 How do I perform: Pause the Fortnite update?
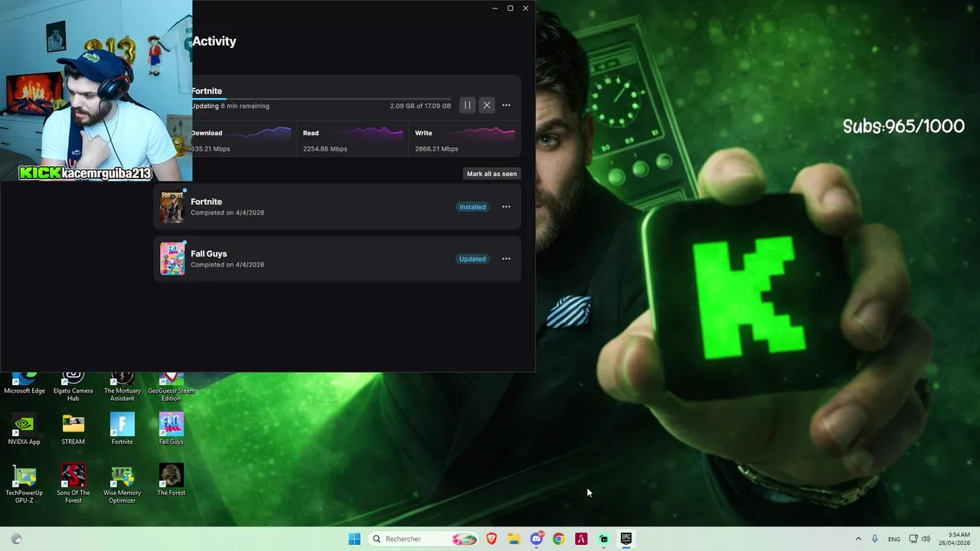click(467, 106)
